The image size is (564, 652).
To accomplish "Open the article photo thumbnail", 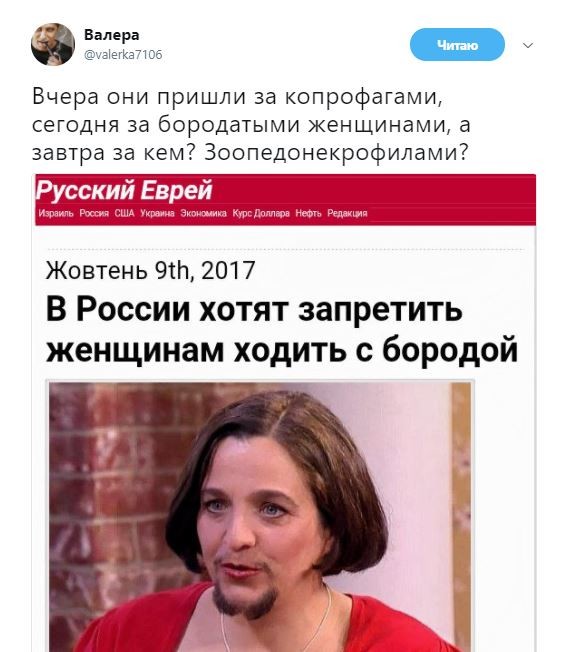I will tap(260, 516).
